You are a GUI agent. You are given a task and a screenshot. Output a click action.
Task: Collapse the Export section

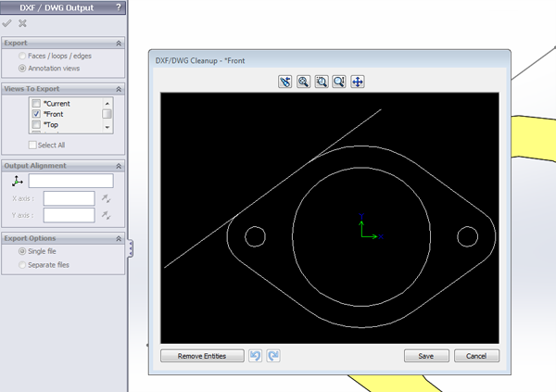119,43
